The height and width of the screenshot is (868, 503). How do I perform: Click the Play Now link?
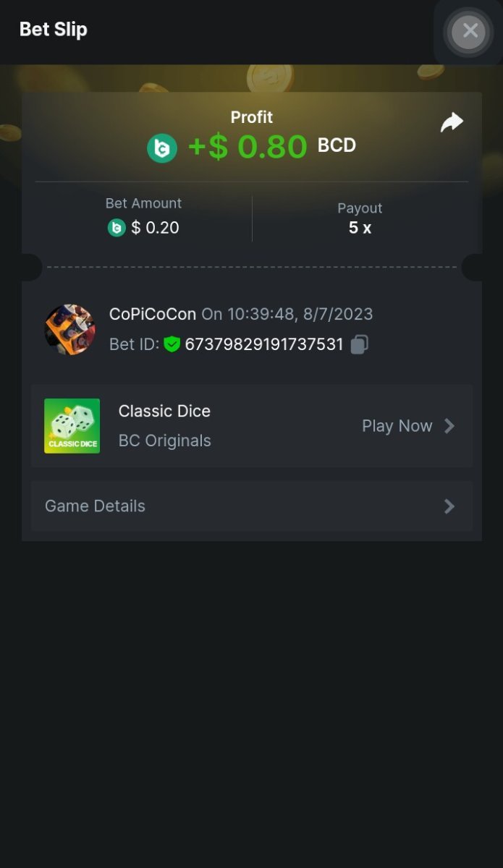(x=397, y=426)
